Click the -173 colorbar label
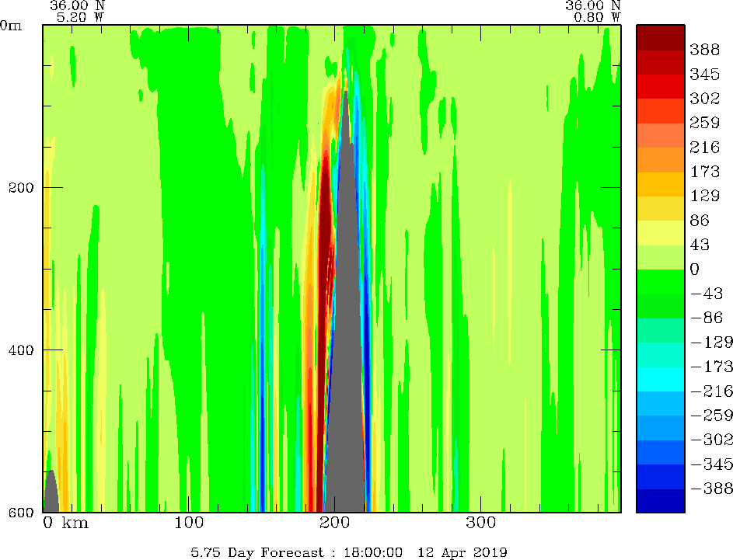The image size is (733, 560). click(711, 367)
